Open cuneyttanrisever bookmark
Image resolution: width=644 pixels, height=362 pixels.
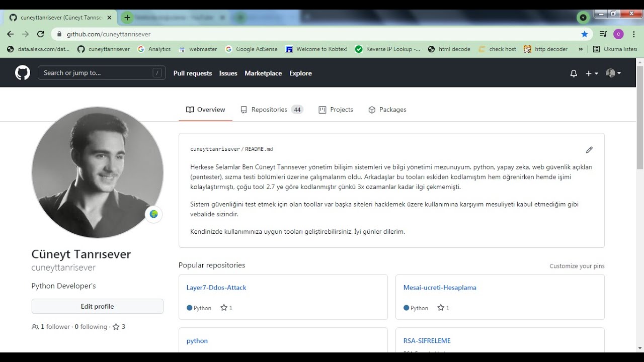point(104,49)
